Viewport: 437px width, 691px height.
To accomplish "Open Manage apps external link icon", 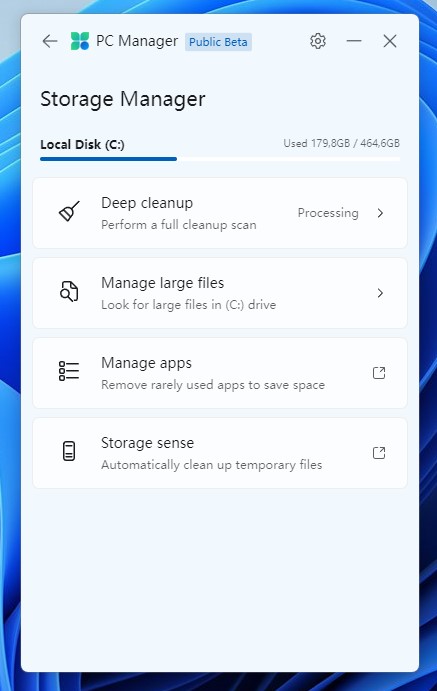I will (x=379, y=373).
